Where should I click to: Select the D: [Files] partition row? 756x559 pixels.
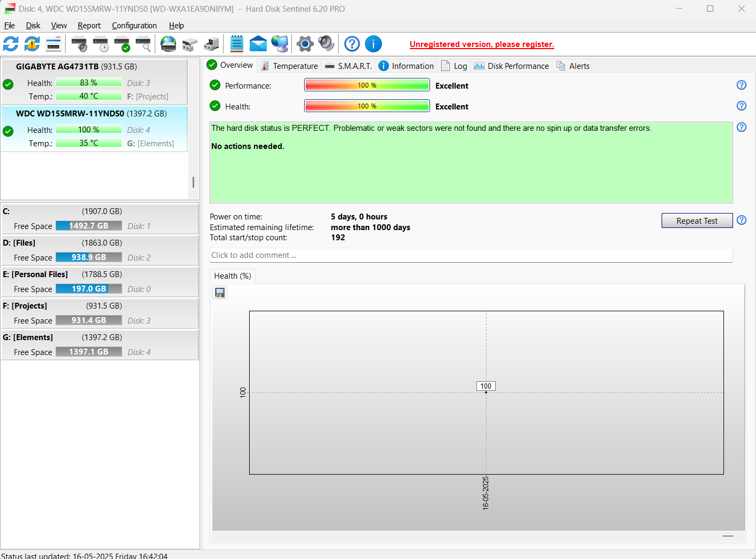click(100, 250)
